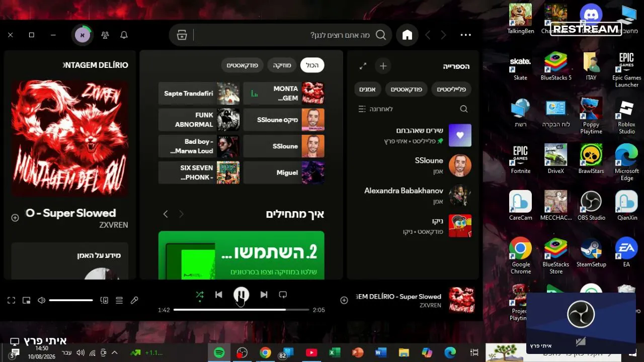Screen dimensions: 644x362
Task: Toggle shuffle playback
Action: pyautogui.click(x=200, y=295)
